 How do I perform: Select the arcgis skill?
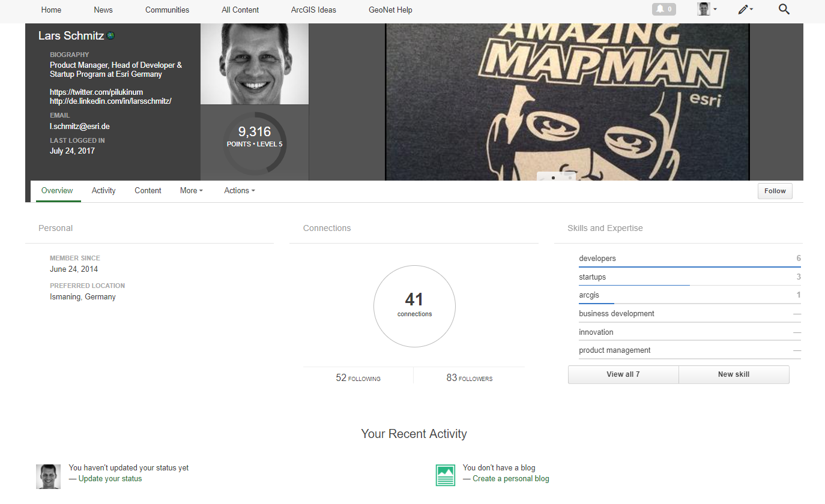(589, 295)
